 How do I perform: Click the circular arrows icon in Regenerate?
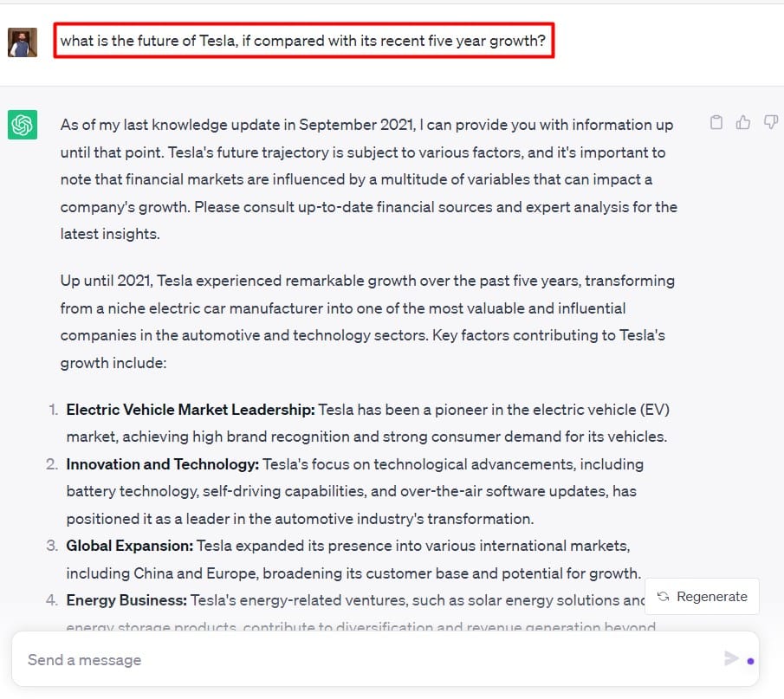click(x=663, y=597)
